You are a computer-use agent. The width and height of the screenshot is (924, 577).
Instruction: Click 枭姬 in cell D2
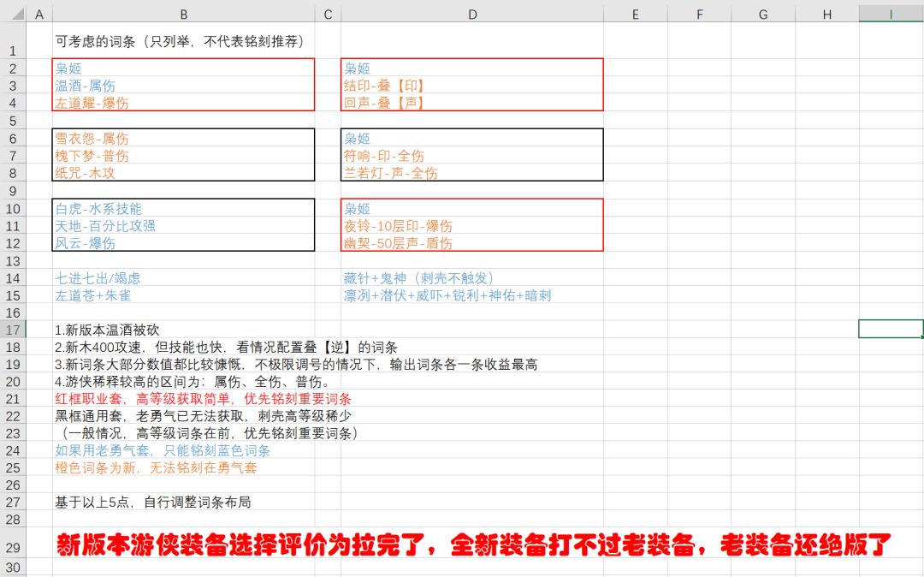357,68
